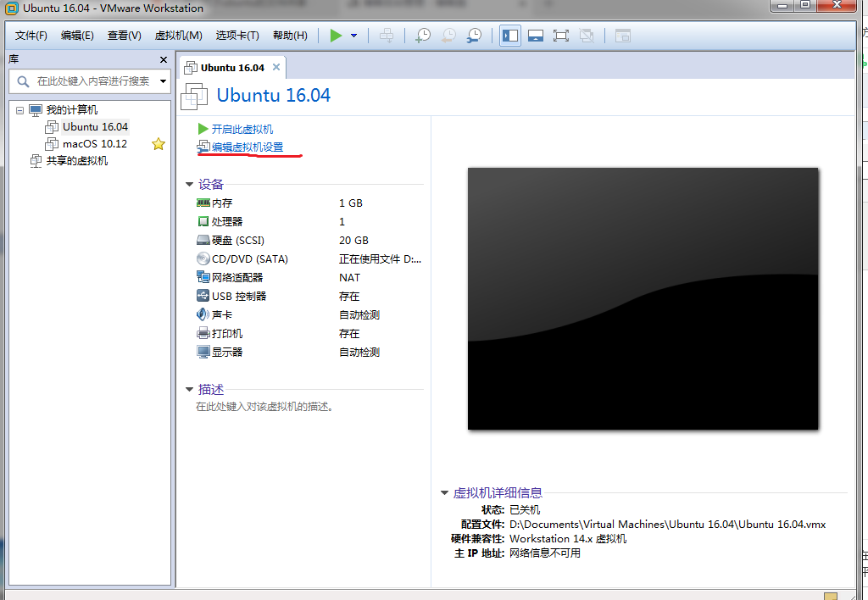
Task: Toggle the favorite star for macOS 10.12
Action: 159,144
